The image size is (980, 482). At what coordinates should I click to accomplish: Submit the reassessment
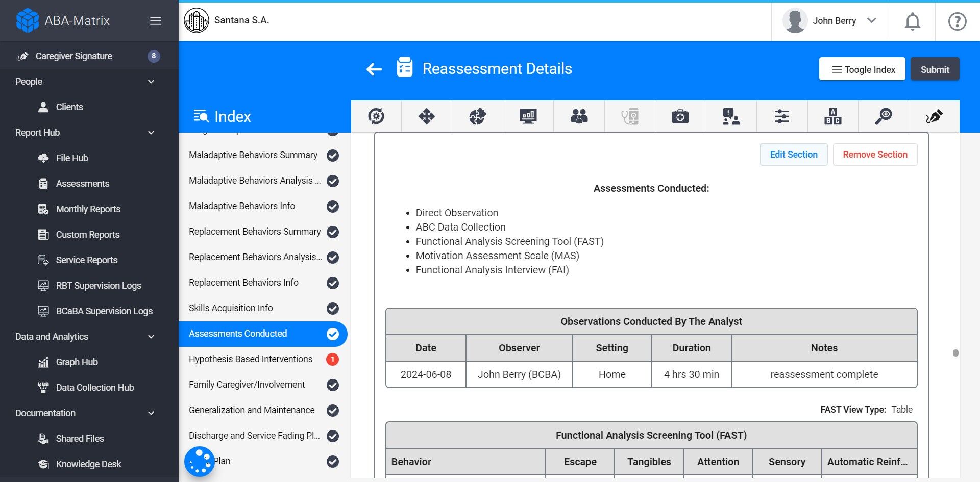(x=935, y=69)
